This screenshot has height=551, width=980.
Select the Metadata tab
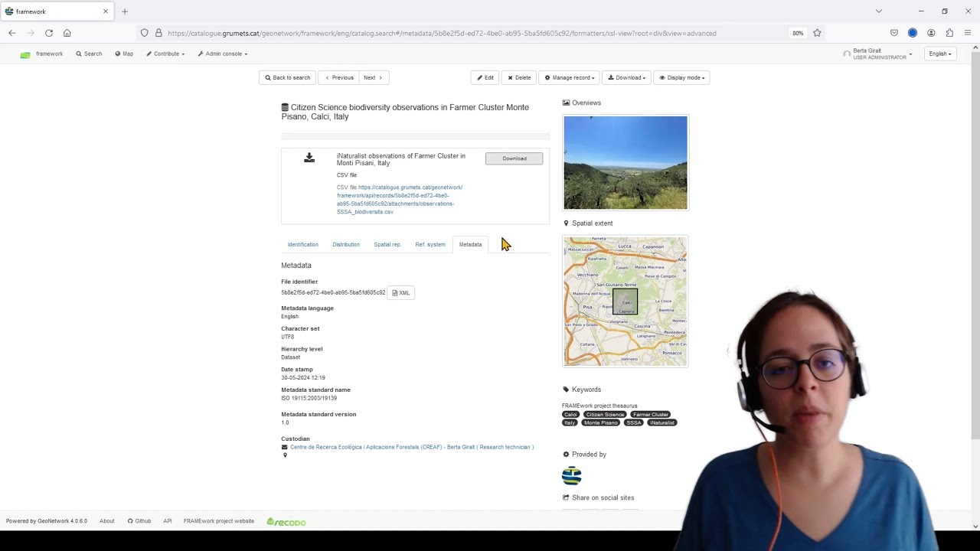(x=470, y=244)
